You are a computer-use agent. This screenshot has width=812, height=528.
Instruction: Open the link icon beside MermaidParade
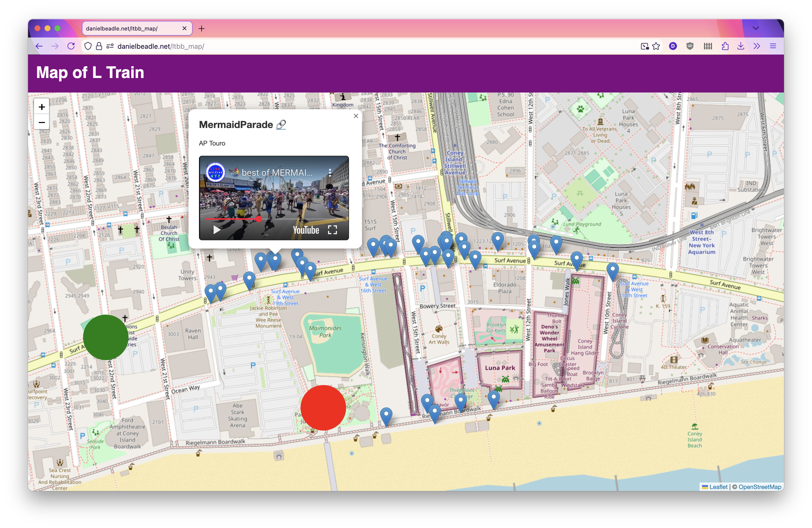click(281, 125)
